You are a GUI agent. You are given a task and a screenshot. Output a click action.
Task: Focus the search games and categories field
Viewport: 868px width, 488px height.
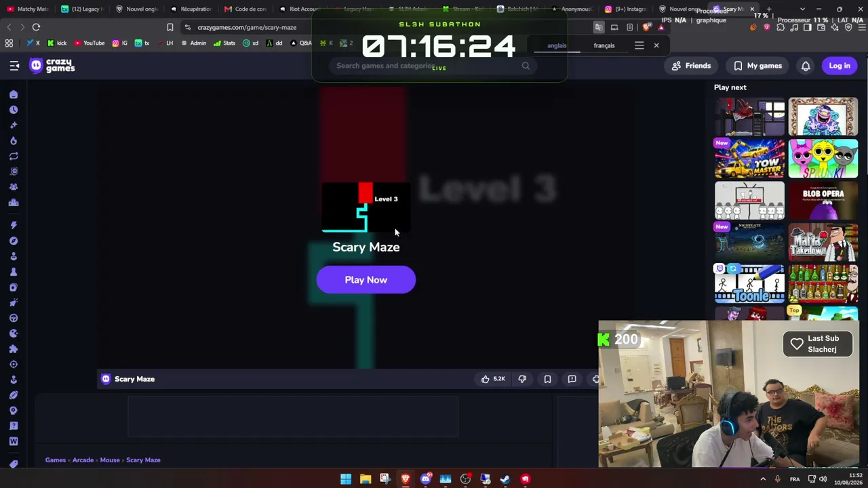point(433,66)
